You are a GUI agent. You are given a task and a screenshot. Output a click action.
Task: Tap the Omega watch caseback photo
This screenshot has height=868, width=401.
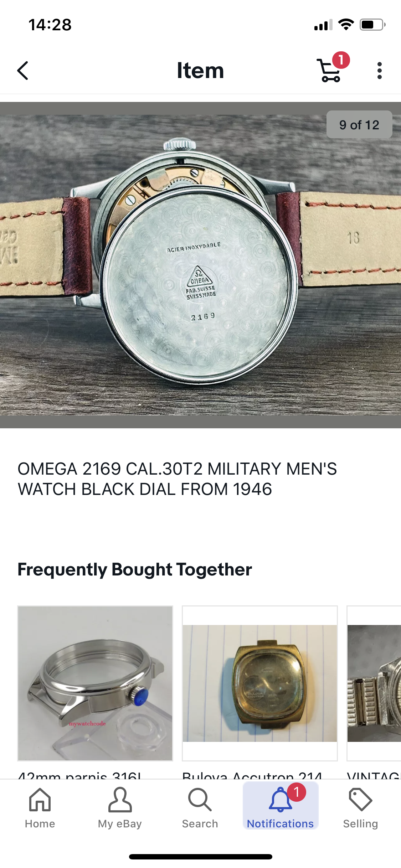click(200, 265)
